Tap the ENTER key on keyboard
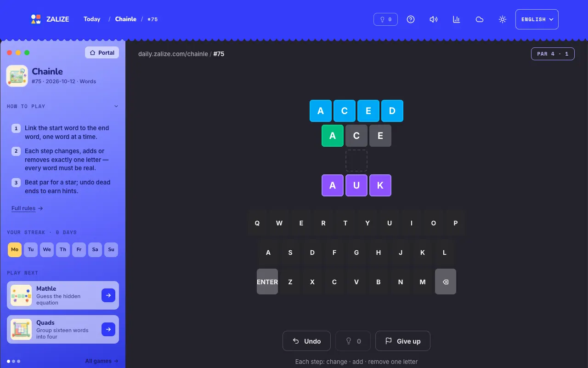The width and height of the screenshot is (588, 368). (267, 282)
